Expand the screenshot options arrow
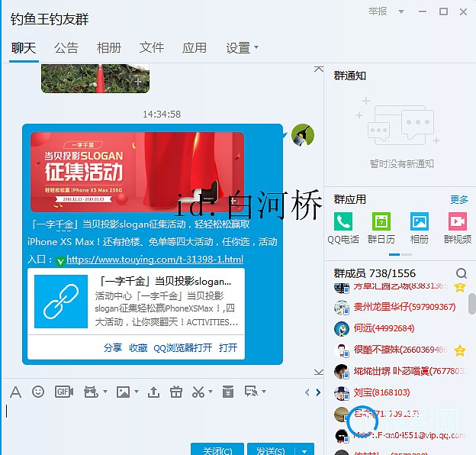This screenshot has width=476, height=455. click(211, 392)
